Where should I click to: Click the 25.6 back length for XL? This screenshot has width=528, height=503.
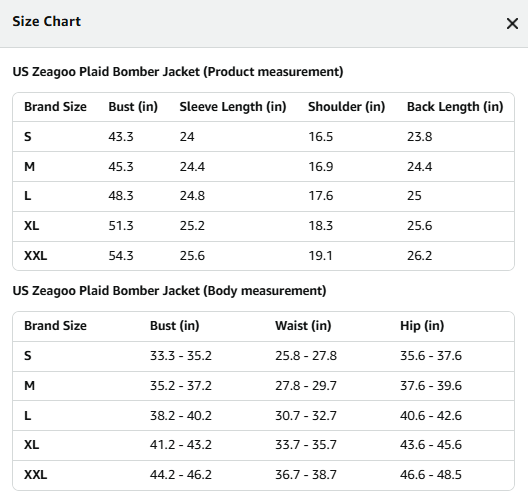419,226
